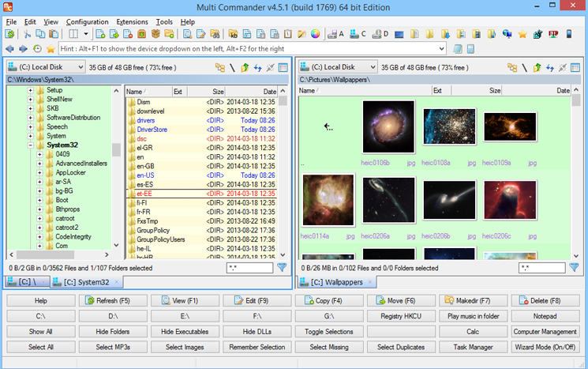This screenshot has width=588, height=369.
Task: Open the Extensions menu
Action: pos(132,22)
